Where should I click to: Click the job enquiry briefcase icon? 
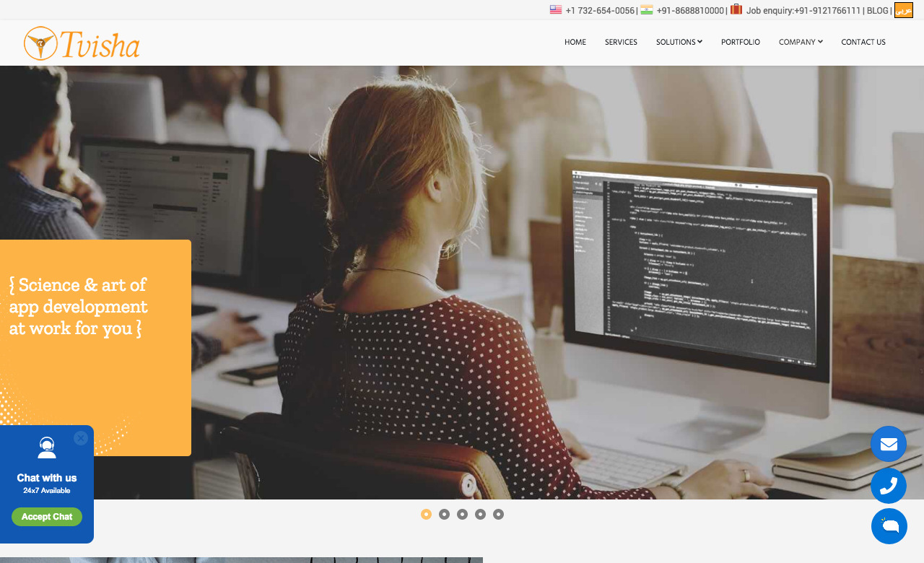click(736, 9)
